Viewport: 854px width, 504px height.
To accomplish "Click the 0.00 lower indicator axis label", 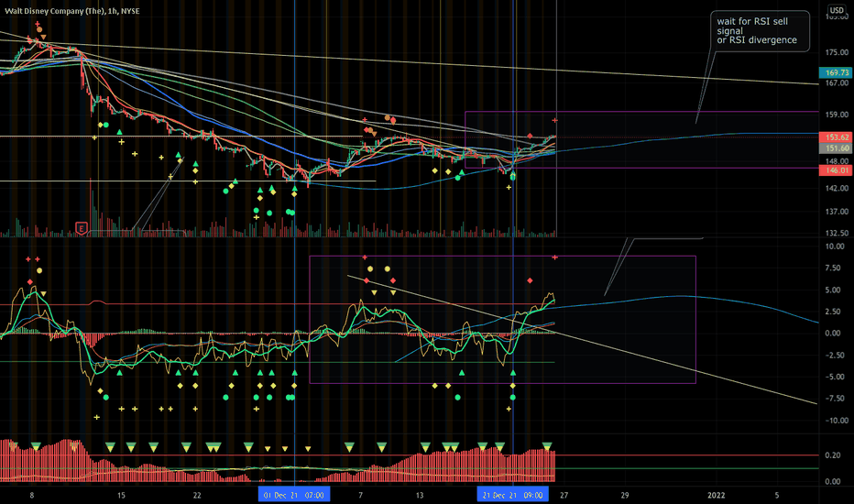I will click(x=833, y=481).
